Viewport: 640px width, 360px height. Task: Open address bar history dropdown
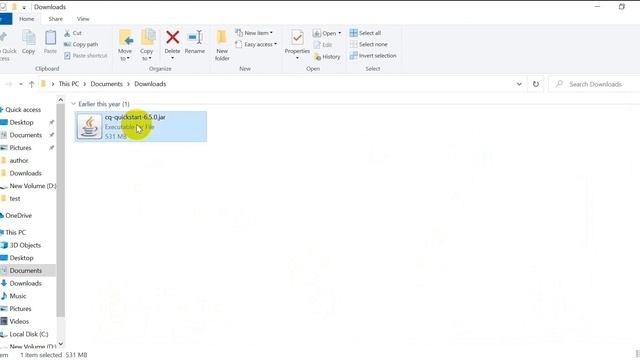coord(519,84)
